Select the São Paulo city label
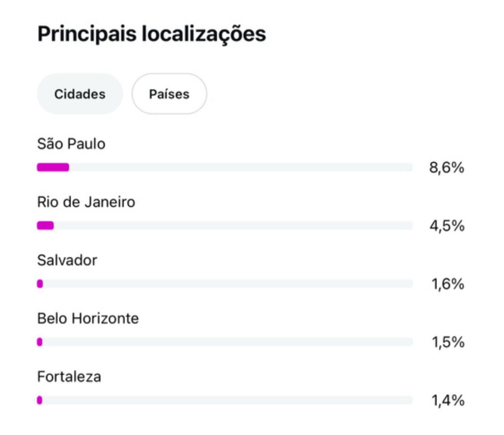Screen dimensions: 504x435 point(71,144)
